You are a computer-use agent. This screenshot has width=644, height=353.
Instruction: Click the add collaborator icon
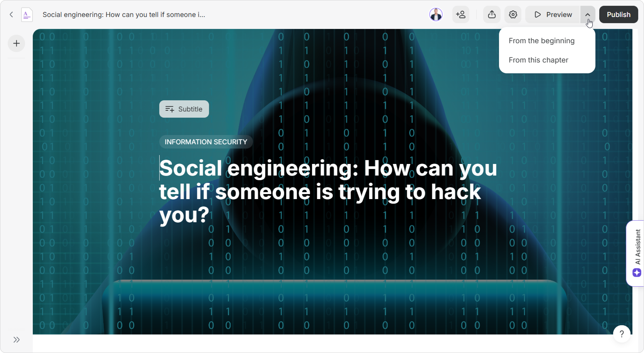[x=461, y=14]
